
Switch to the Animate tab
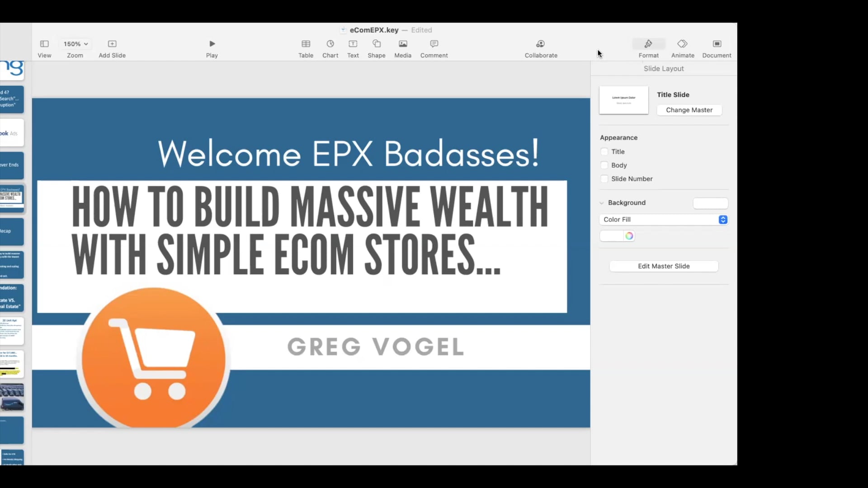pos(683,48)
